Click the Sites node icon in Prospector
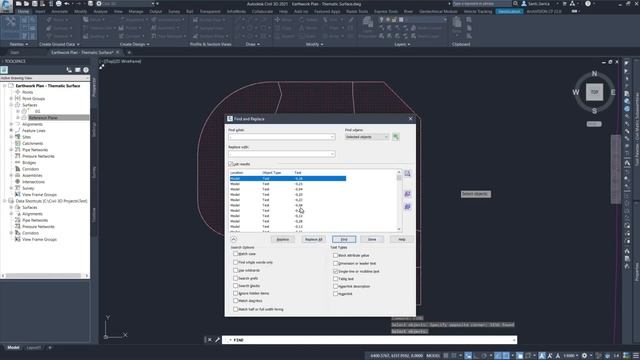Screen dimensions: 640x360 coord(18,137)
